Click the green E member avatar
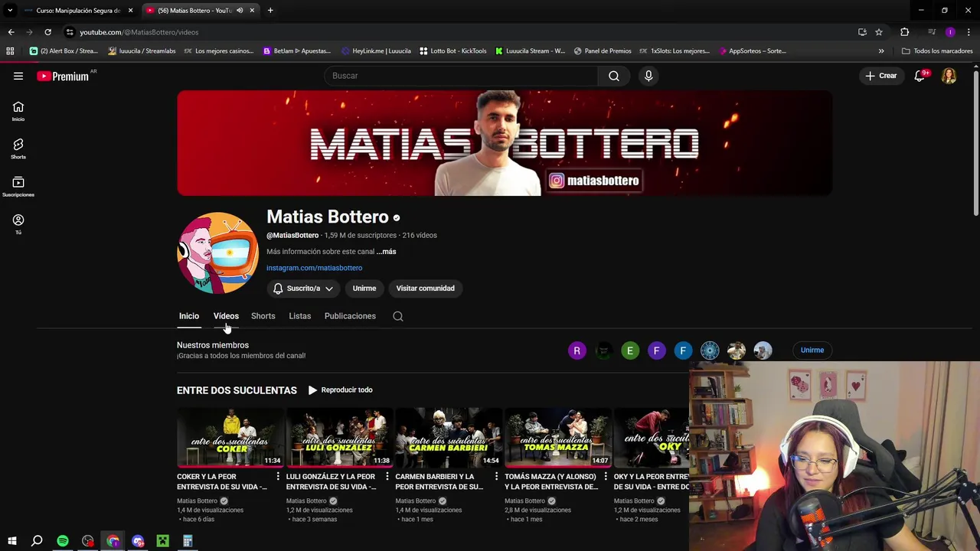Viewport: 980px width, 551px height. [x=630, y=350]
